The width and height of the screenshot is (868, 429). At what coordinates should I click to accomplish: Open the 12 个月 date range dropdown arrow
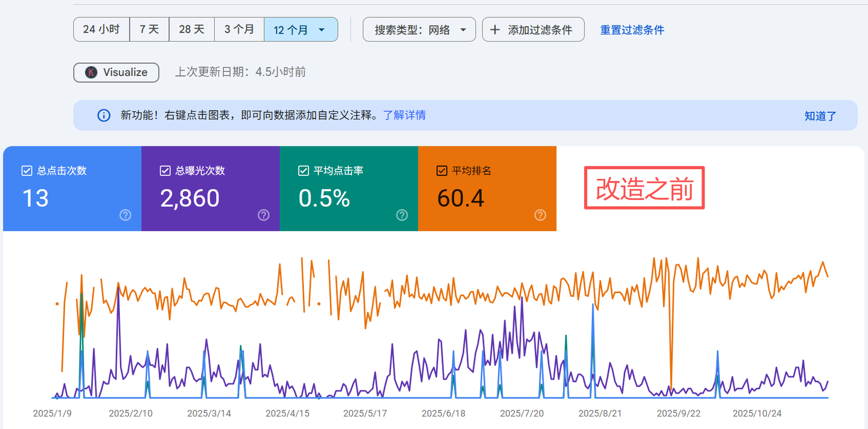tap(322, 30)
